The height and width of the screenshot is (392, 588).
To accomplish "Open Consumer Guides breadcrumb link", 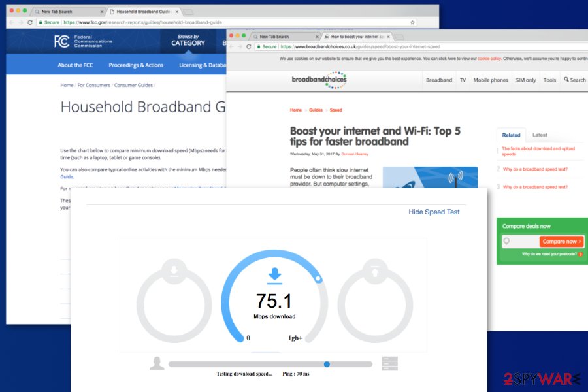I will [133, 85].
